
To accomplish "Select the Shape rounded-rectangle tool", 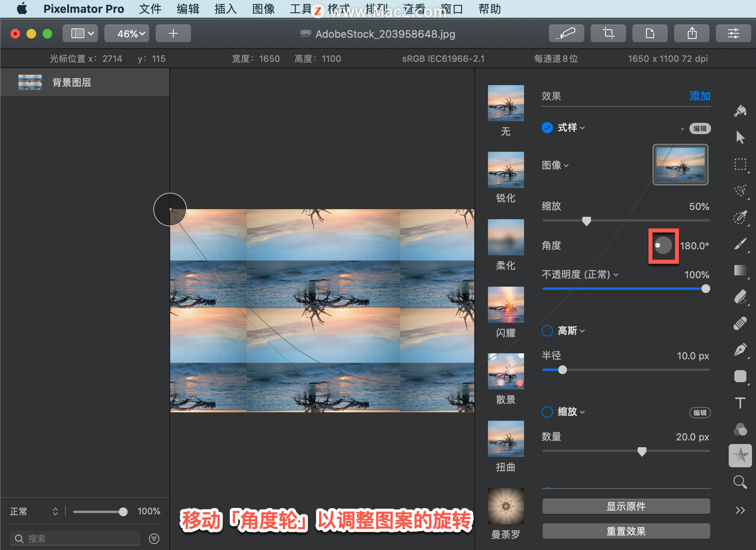I will tap(740, 377).
